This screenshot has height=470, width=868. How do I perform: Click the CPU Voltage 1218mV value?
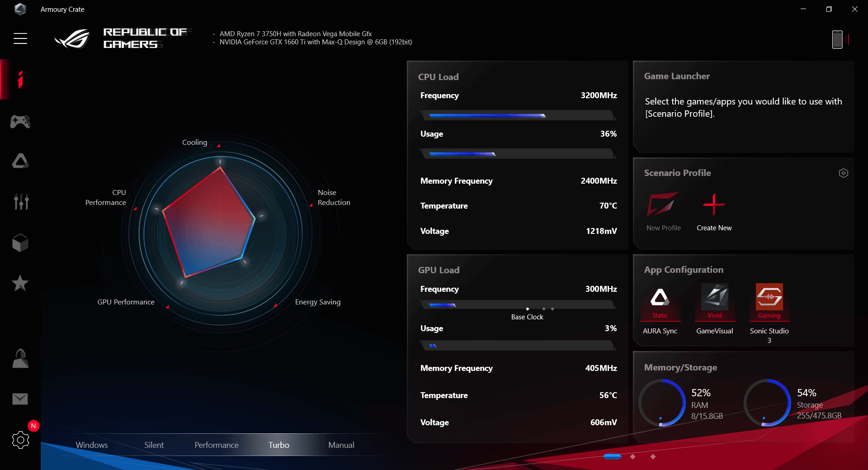[601, 231]
